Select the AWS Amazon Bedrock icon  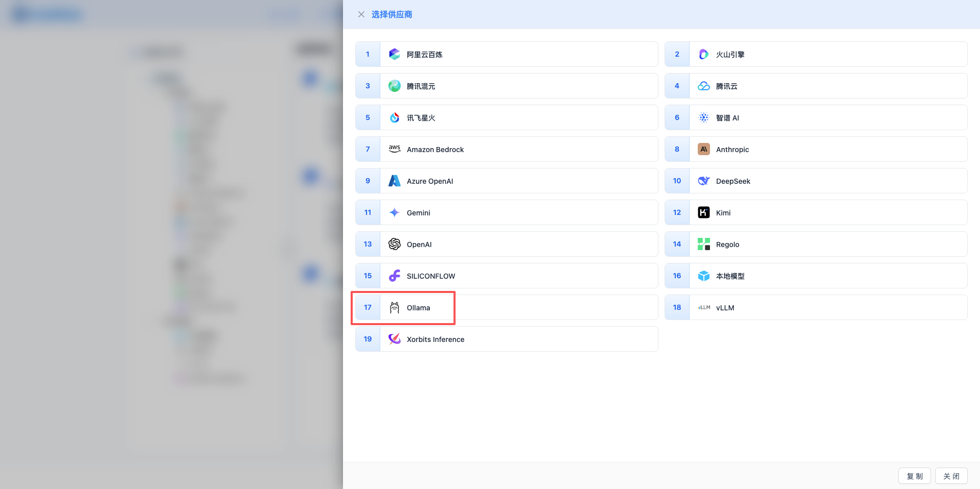point(394,149)
